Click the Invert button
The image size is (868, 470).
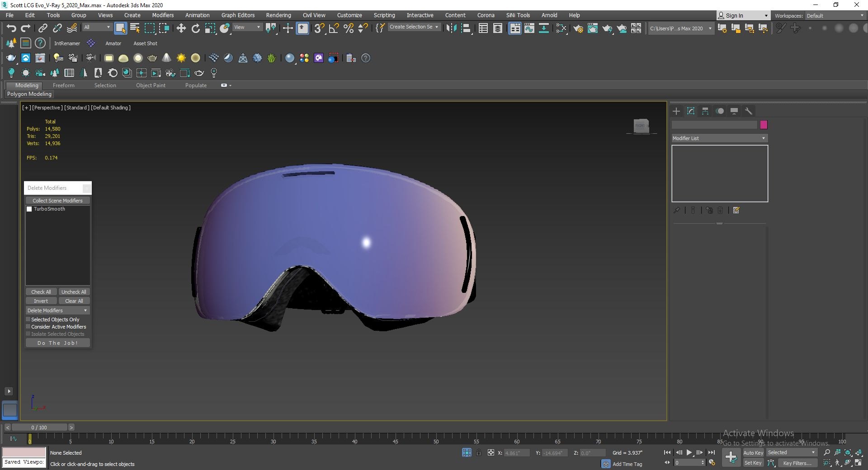click(41, 301)
